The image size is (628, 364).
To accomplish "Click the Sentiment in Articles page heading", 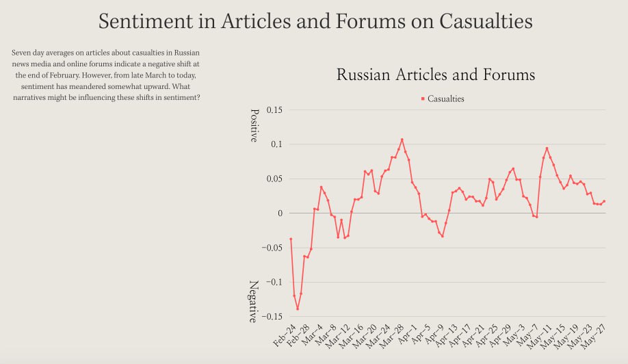I will [315, 21].
